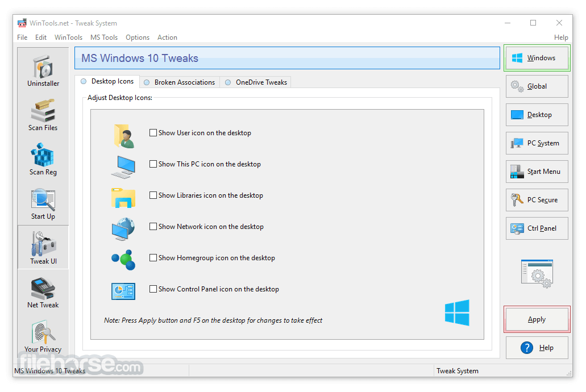Click the 'Adjust Desktop Icons:' label
The image size is (586, 392).
click(x=120, y=98)
